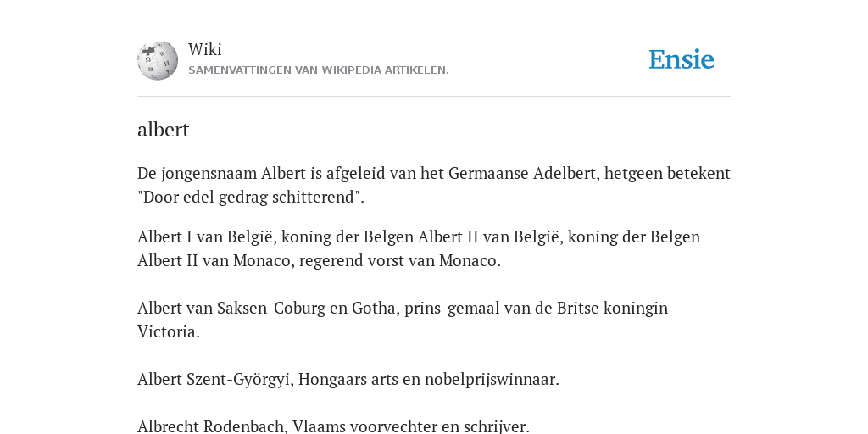
Task: Click 'regerend vorst van Monaco' text
Action: coord(398,261)
